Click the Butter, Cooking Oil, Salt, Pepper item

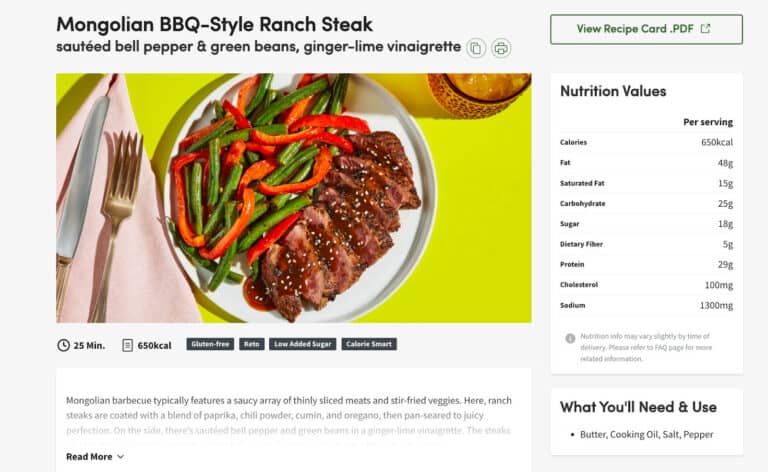coord(647,434)
